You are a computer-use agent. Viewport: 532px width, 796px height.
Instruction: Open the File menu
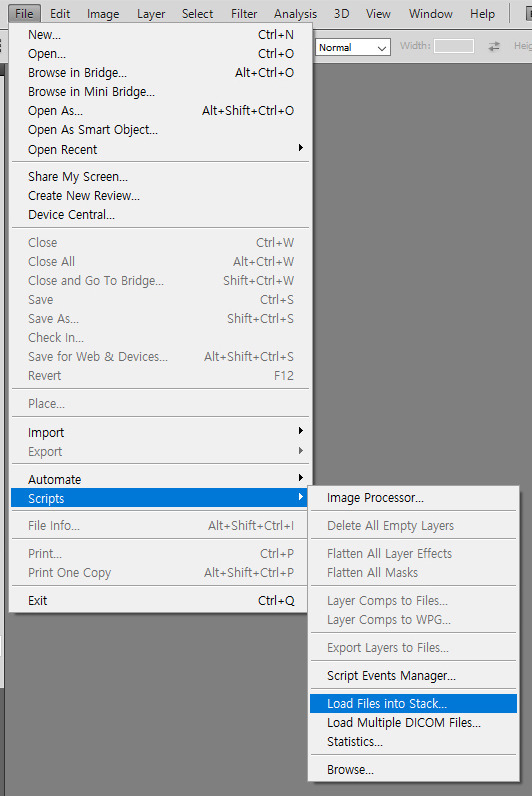[24, 14]
